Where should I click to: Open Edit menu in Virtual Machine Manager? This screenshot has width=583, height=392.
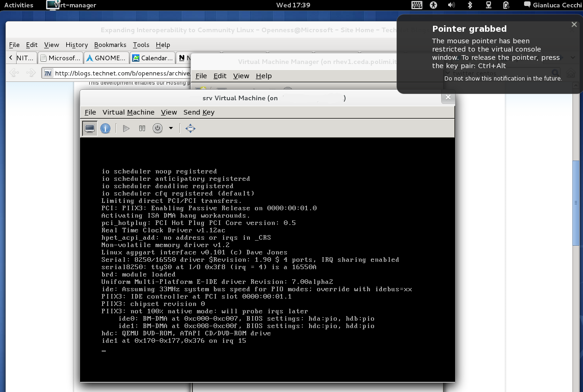pyautogui.click(x=220, y=76)
